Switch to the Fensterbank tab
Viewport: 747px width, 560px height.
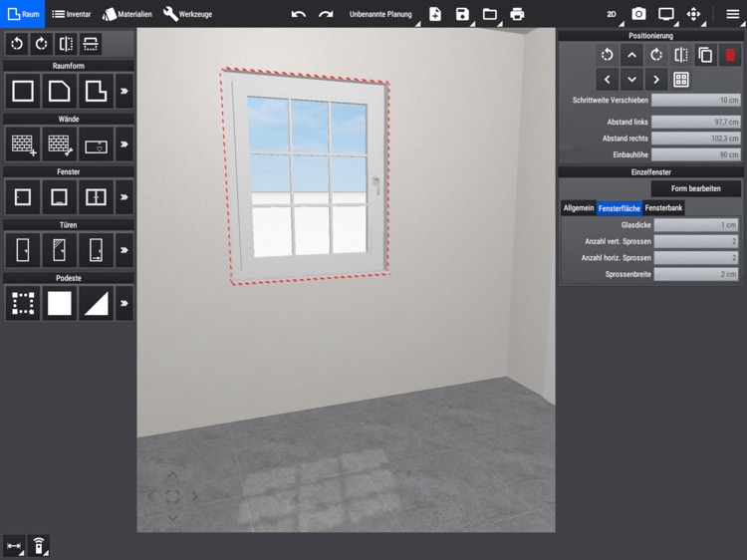tap(663, 208)
